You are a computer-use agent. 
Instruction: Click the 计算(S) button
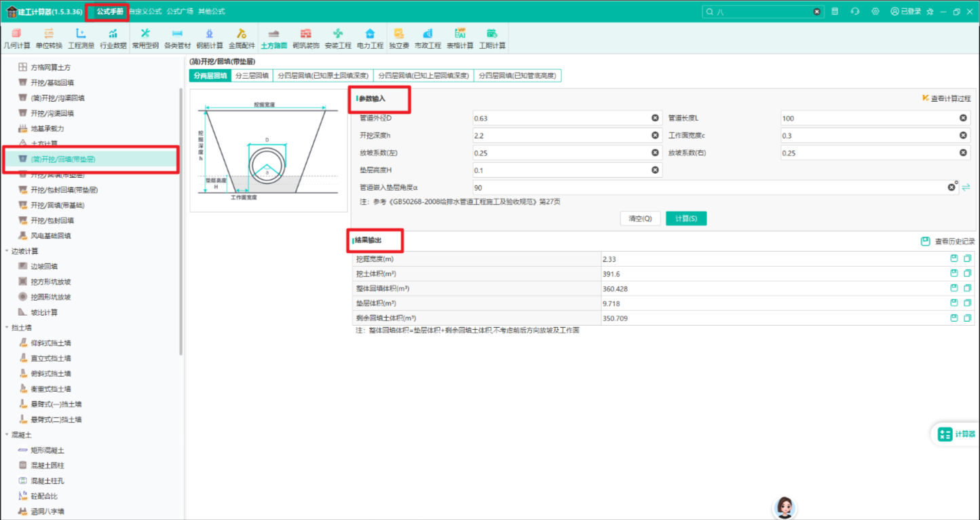click(686, 219)
